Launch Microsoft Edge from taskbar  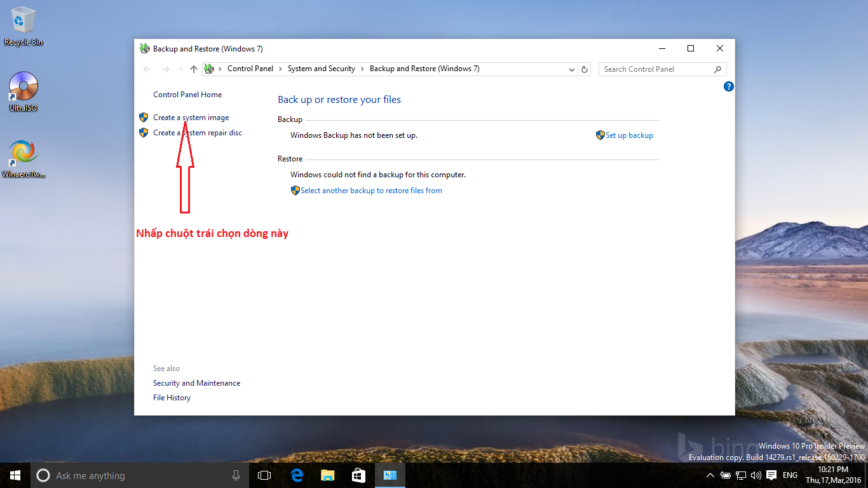pos(297,475)
